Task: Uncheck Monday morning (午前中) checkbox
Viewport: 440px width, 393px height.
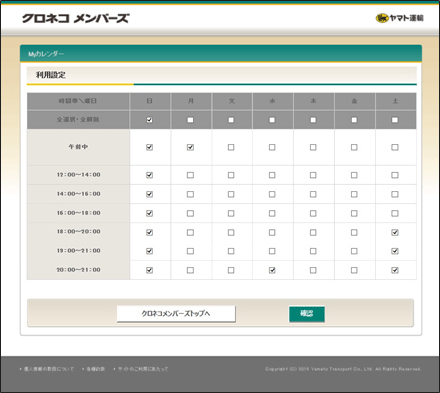Action: point(190,147)
